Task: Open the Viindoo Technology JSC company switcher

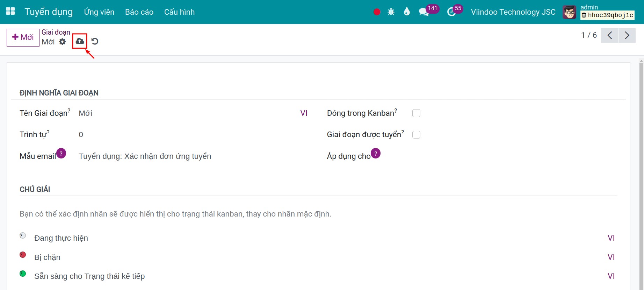Action: pos(513,12)
